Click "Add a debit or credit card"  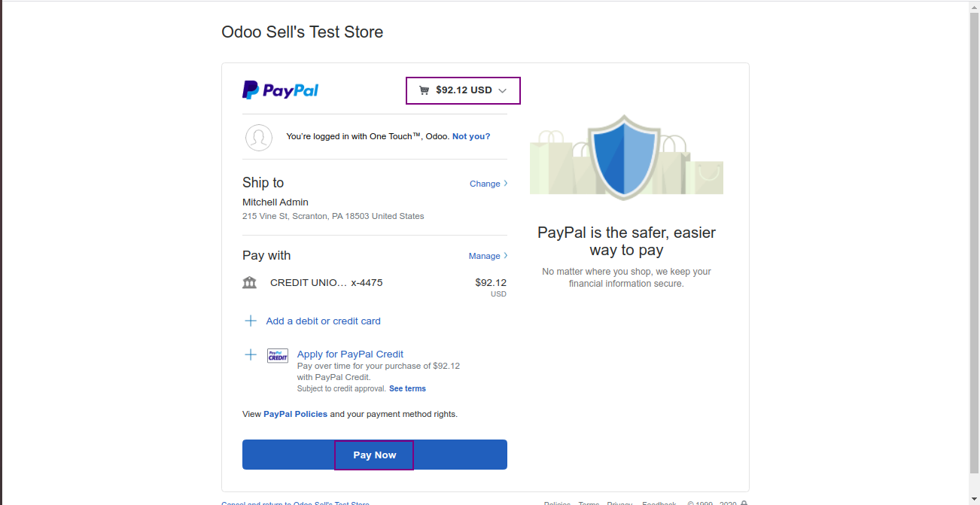click(x=324, y=321)
